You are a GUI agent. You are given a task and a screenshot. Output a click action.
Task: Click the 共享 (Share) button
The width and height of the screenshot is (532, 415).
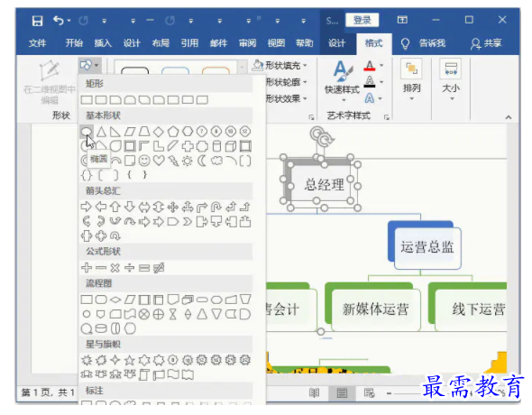point(486,43)
